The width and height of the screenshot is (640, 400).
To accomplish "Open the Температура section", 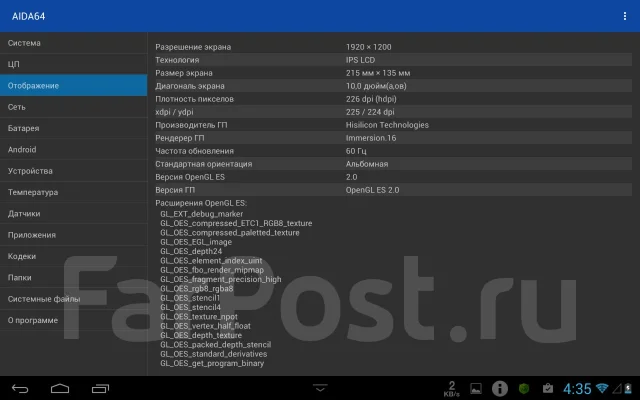I will [x=73, y=192].
